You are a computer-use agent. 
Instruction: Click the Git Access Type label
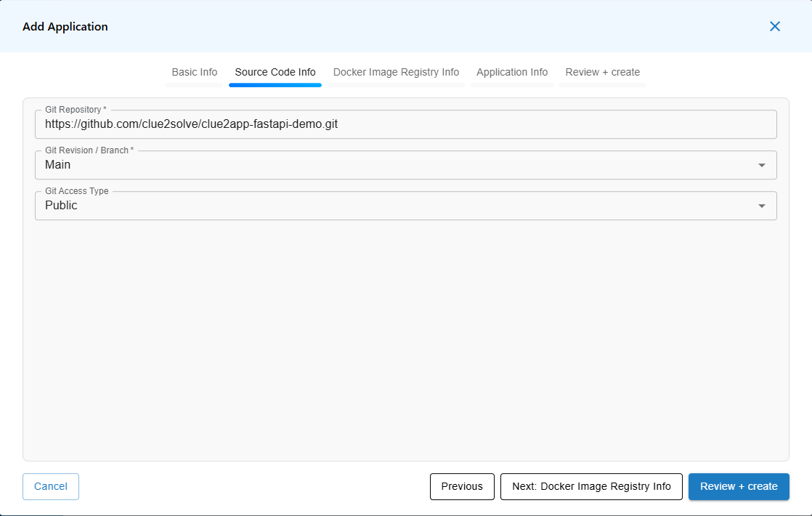pyautogui.click(x=76, y=191)
